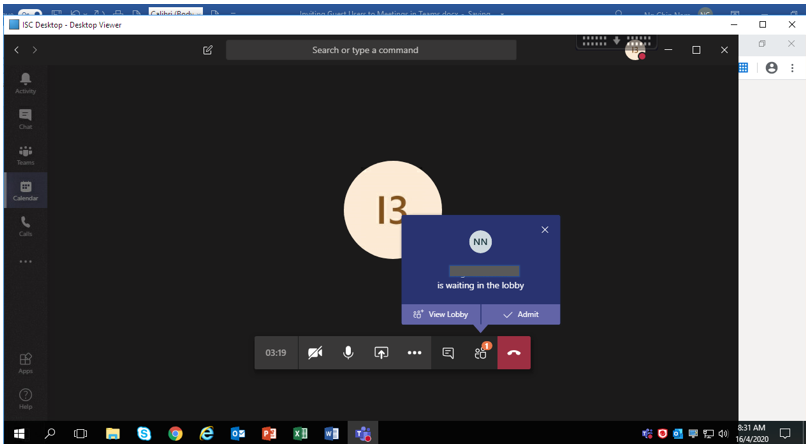Open the account icon in background browser
The width and height of the screenshot is (810, 447).
772,68
